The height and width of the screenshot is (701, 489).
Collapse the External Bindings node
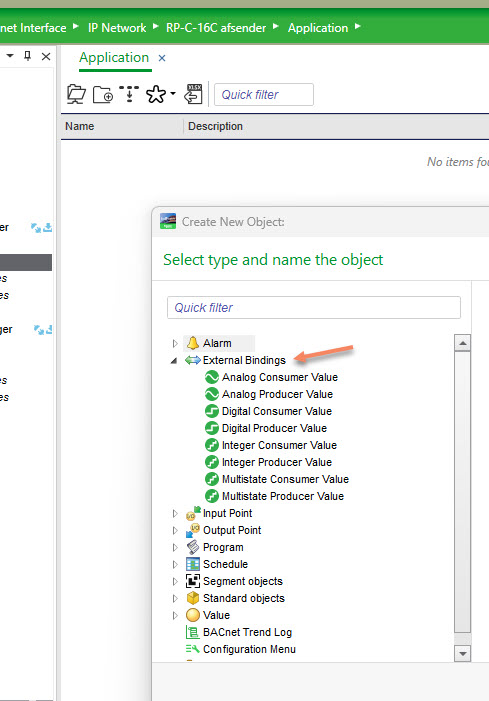pyautogui.click(x=174, y=360)
